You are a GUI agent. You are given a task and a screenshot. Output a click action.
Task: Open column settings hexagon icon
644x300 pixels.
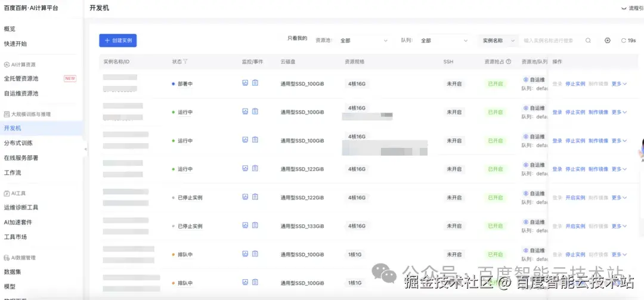(x=608, y=41)
